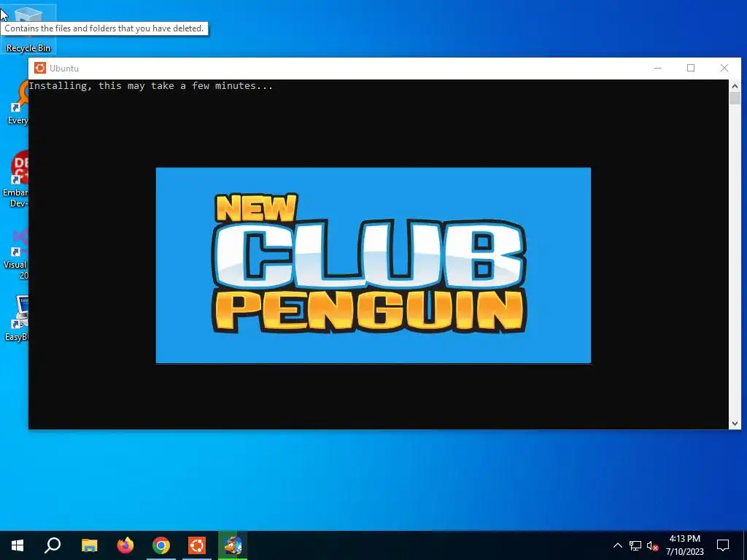Image resolution: width=747 pixels, height=560 pixels.
Task: Open muted volume tray icon
Action: click(x=652, y=545)
